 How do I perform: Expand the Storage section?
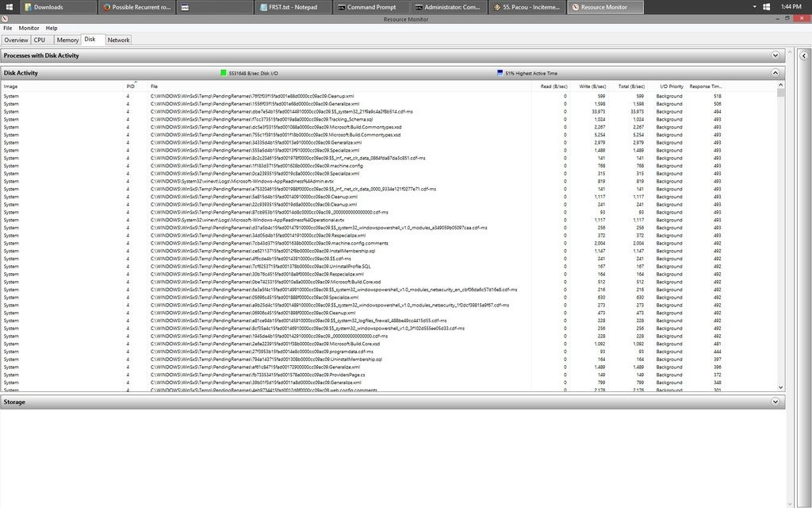tap(776, 402)
